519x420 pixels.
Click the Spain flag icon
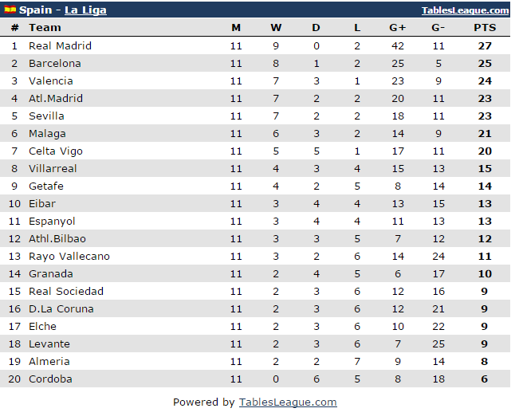pyautogui.click(x=10, y=10)
